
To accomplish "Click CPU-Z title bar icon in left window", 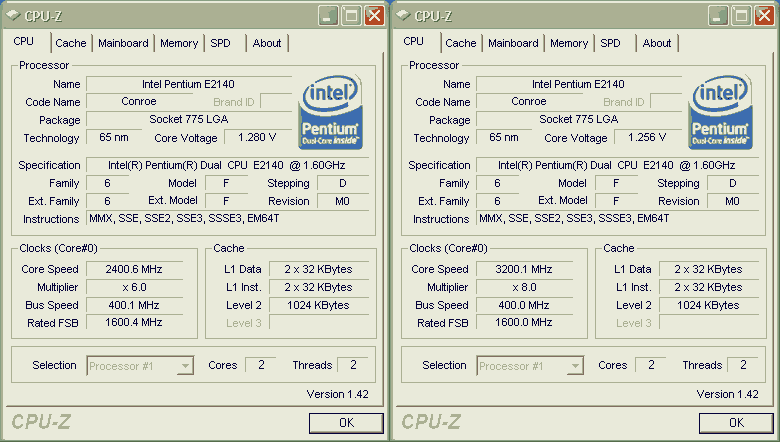I will (x=13, y=16).
